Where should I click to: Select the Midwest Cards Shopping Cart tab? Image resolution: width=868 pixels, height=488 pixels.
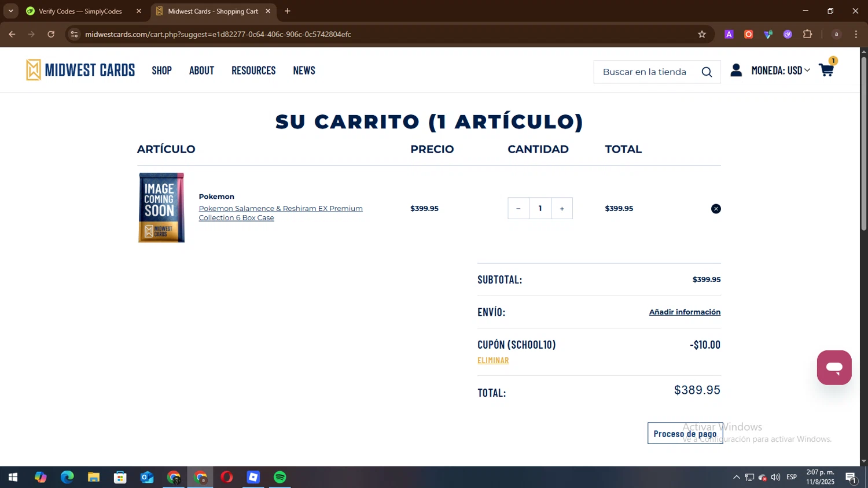pos(214,11)
